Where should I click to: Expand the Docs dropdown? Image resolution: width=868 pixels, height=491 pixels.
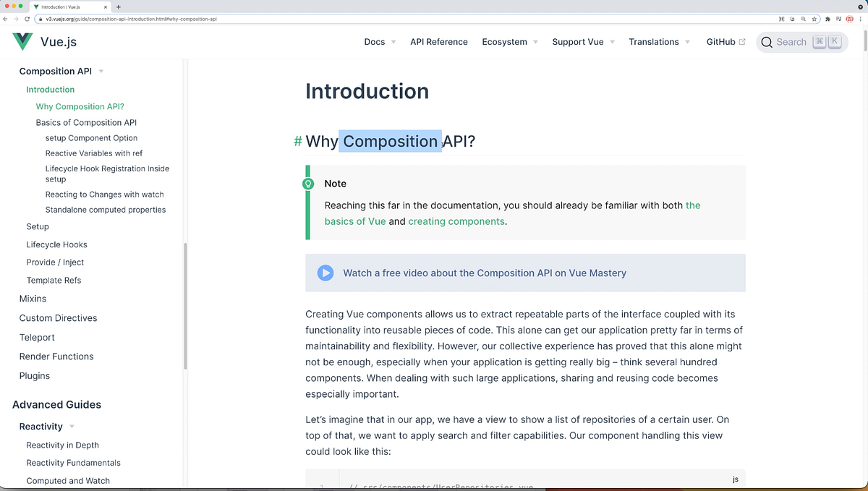[379, 42]
